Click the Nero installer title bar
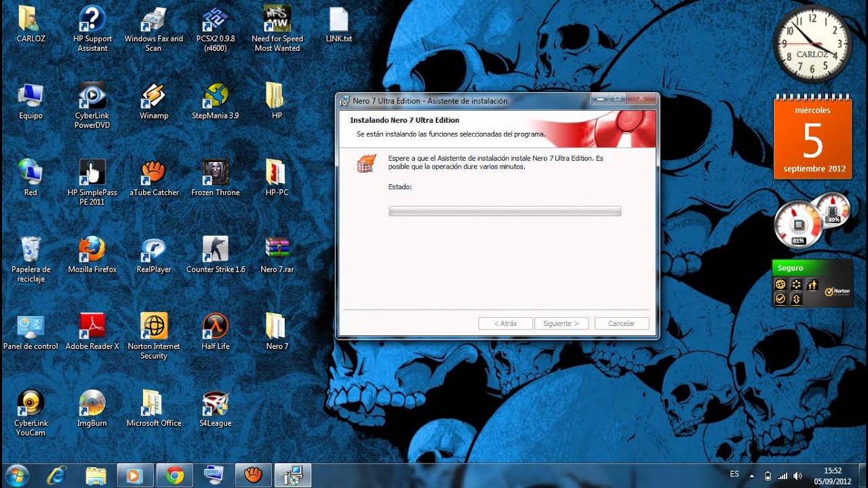Image resolution: width=868 pixels, height=488 pixels. [x=465, y=100]
